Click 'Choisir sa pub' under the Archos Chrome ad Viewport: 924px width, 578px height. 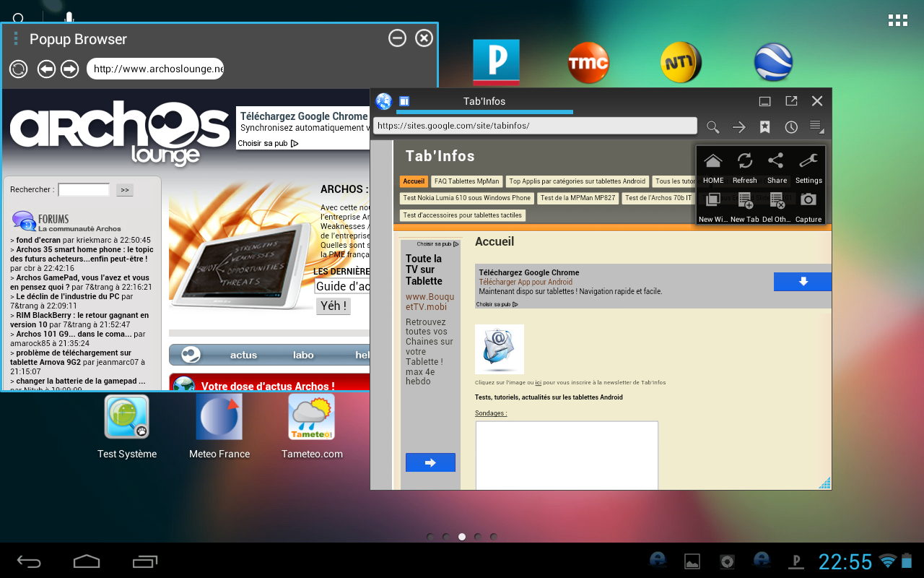pos(268,143)
